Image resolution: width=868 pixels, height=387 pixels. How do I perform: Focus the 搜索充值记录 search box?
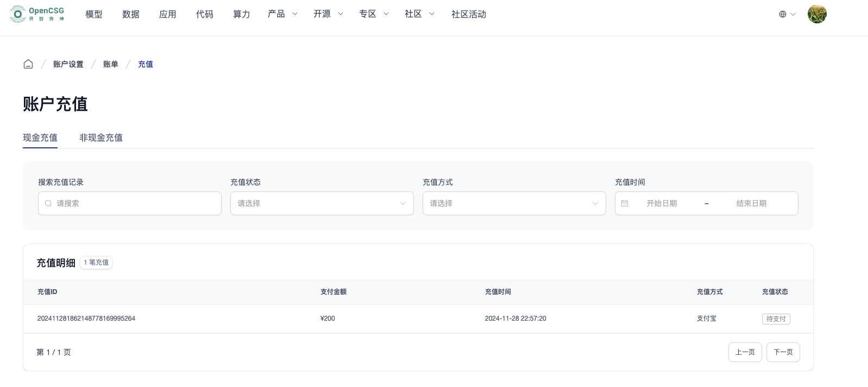click(136, 203)
